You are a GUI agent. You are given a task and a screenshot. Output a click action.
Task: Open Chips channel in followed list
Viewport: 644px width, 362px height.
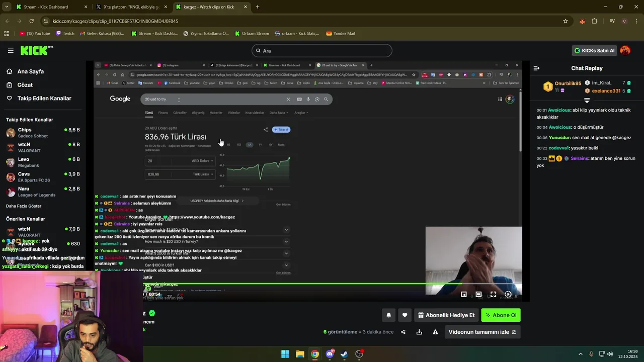(x=43, y=133)
